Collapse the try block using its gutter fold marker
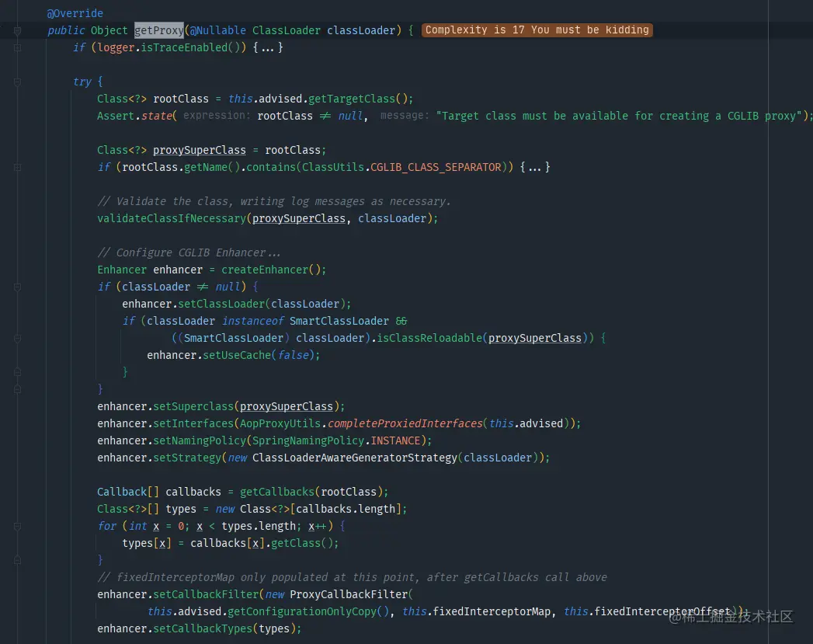 pos(17,82)
